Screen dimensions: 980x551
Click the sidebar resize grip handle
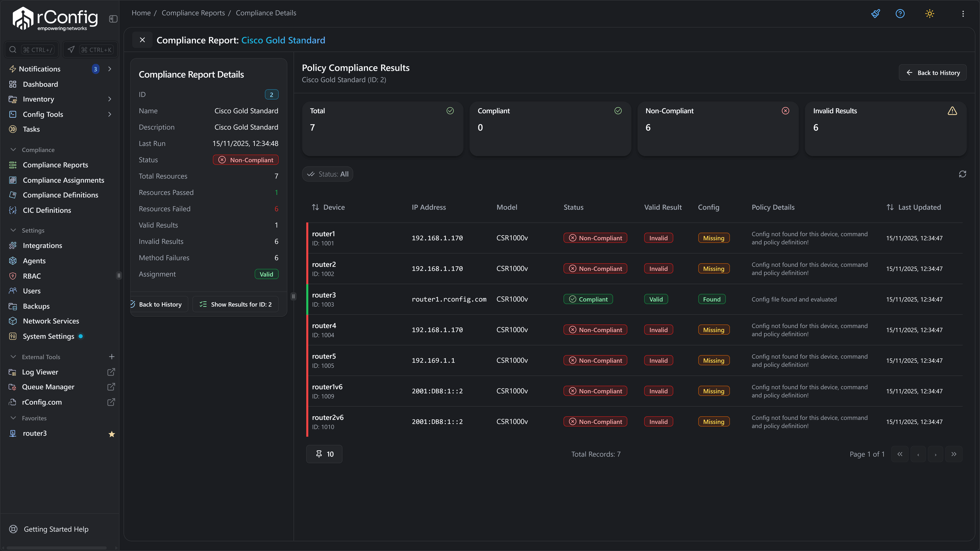coord(119,275)
